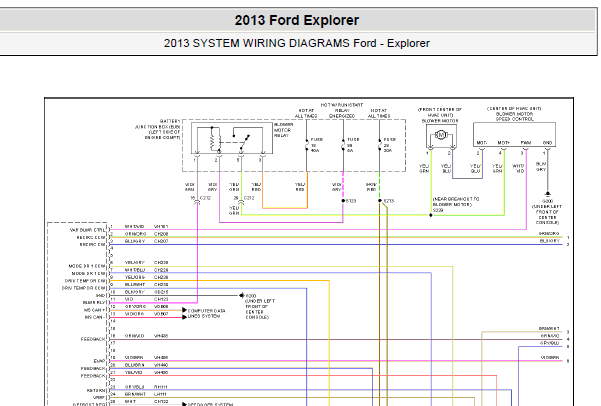Click the 'MOT+' terminal label
Screen dimensions: 601x406
[x=503, y=143]
